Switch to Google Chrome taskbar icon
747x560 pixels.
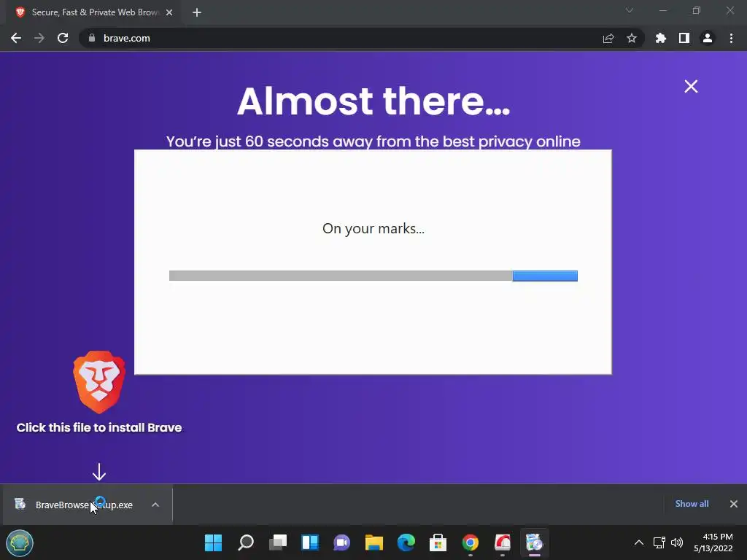(x=471, y=542)
